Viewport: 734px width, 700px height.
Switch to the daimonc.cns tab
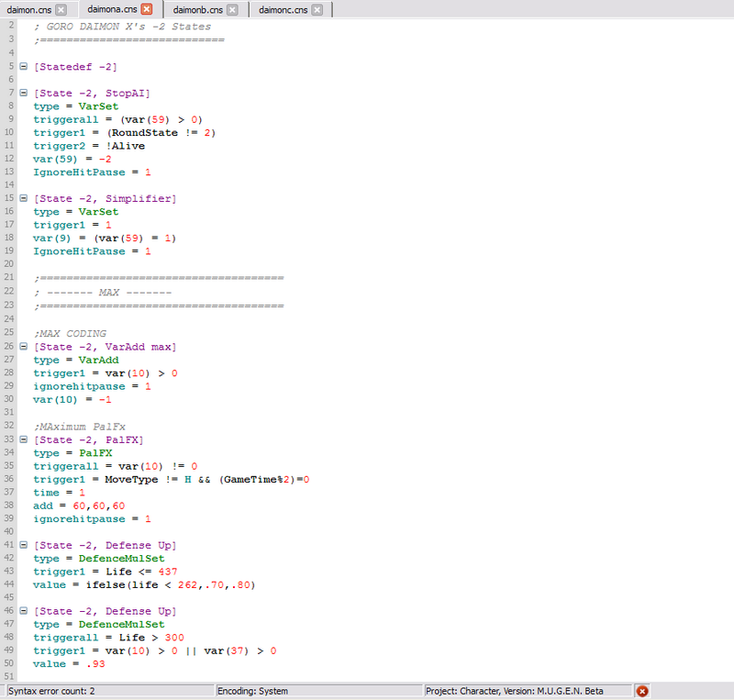pos(284,10)
